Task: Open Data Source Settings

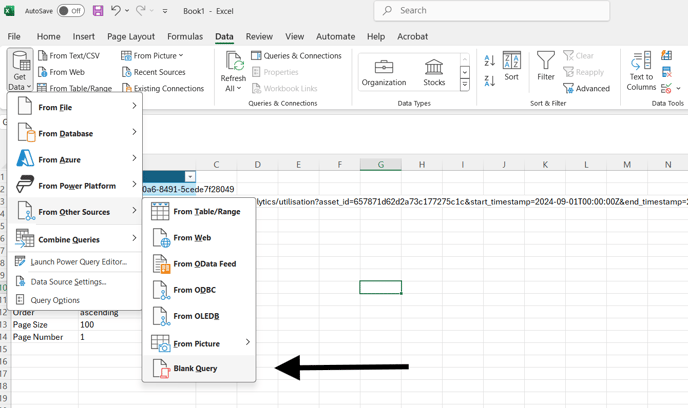Action: [68, 282]
